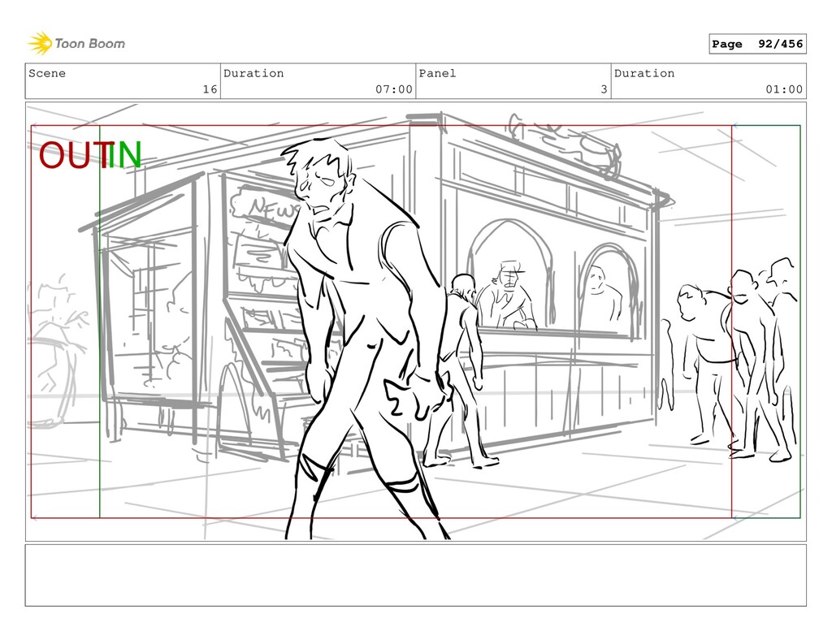Select panel duration value 01:00
The height and width of the screenshot is (644, 832).
point(784,89)
